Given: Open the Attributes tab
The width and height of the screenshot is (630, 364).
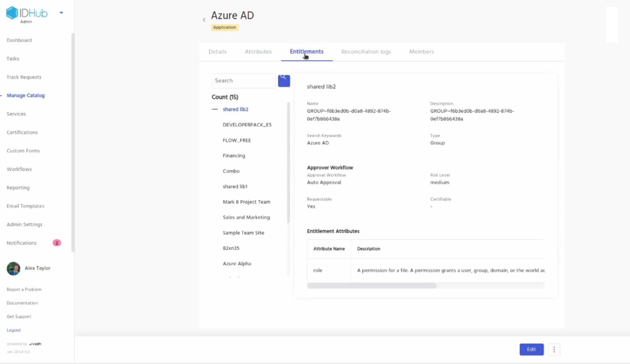Looking at the screenshot, I should click(x=258, y=52).
